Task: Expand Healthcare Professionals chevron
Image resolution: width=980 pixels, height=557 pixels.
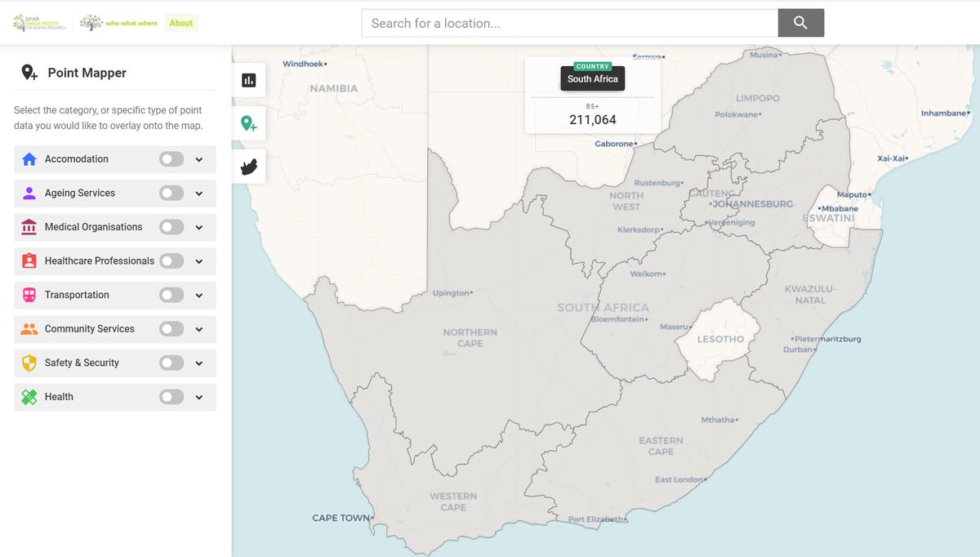Action: pyautogui.click(x=199, y=261)
